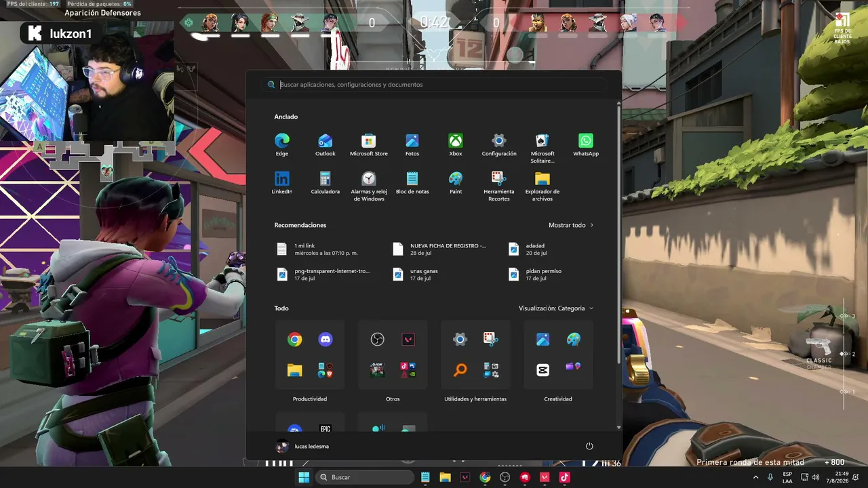Open LinkedIn pinned app
Viewport: 868px width, 488px height.
(x=282, y=182)
